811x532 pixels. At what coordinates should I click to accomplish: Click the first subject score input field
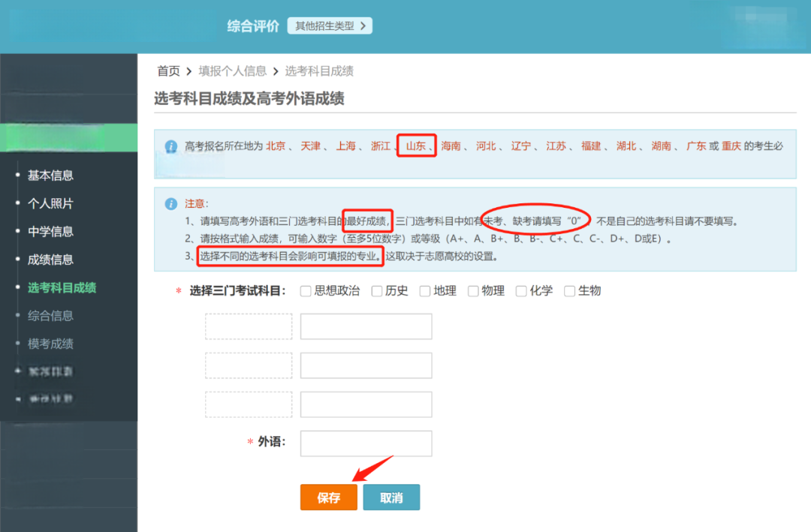coord(366,326)
